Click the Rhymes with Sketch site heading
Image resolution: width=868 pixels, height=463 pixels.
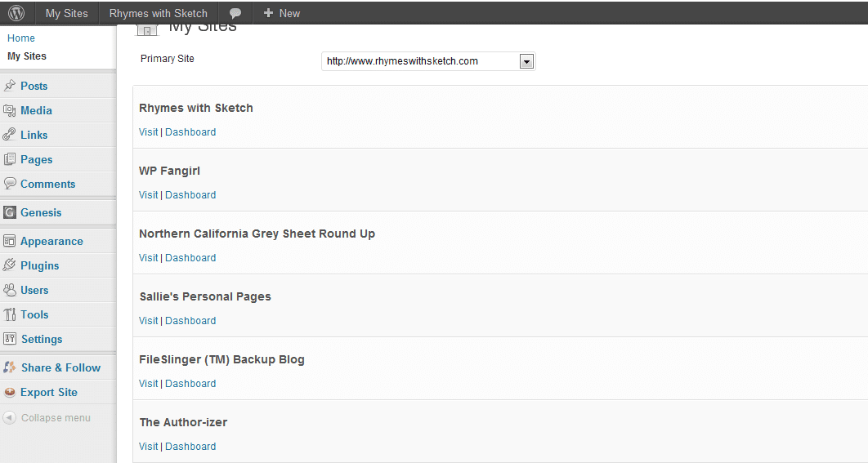pyautogui.click(x=196, y=108)
